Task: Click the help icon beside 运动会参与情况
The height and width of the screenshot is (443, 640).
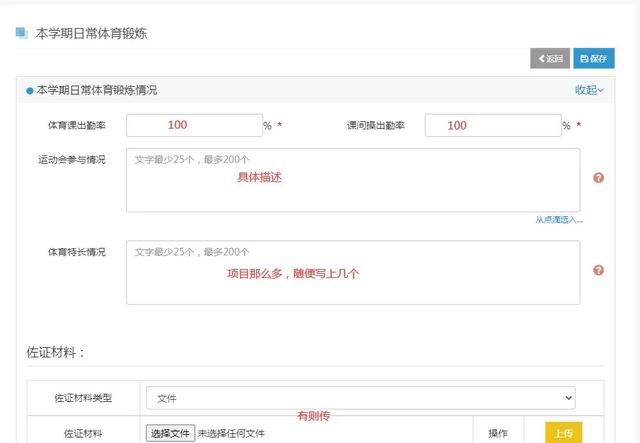Action: point(598,178)
